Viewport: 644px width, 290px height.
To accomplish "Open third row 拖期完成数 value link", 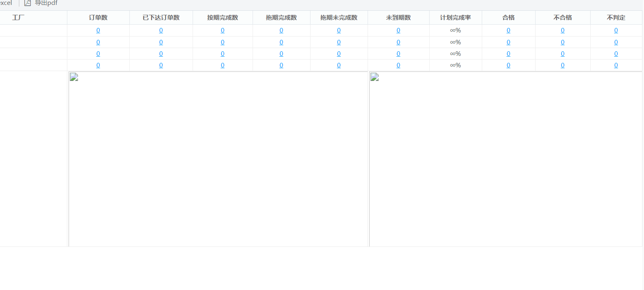I will pos(281,54).
